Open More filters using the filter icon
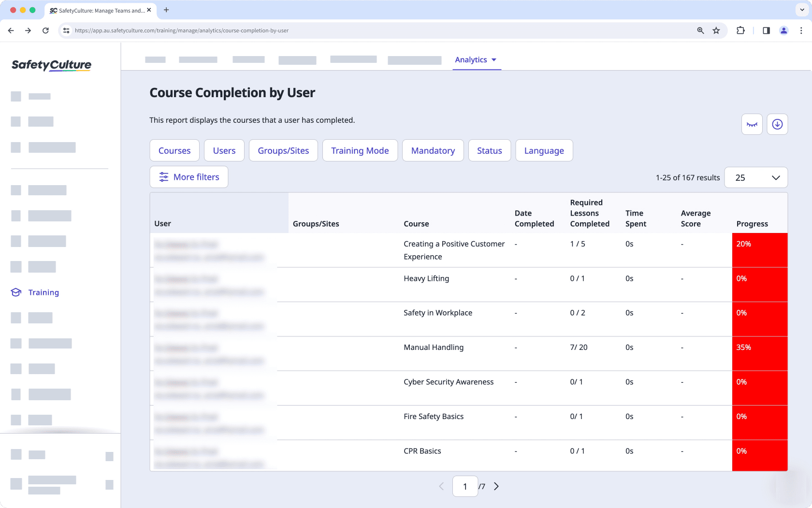This screenshot has width=812, height=508. tap(164, 177)
